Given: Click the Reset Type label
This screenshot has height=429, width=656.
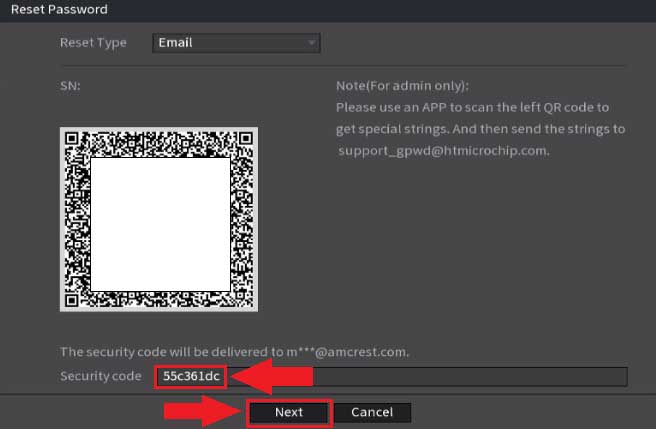Looking at the screenshot, I should pos(94,43).
